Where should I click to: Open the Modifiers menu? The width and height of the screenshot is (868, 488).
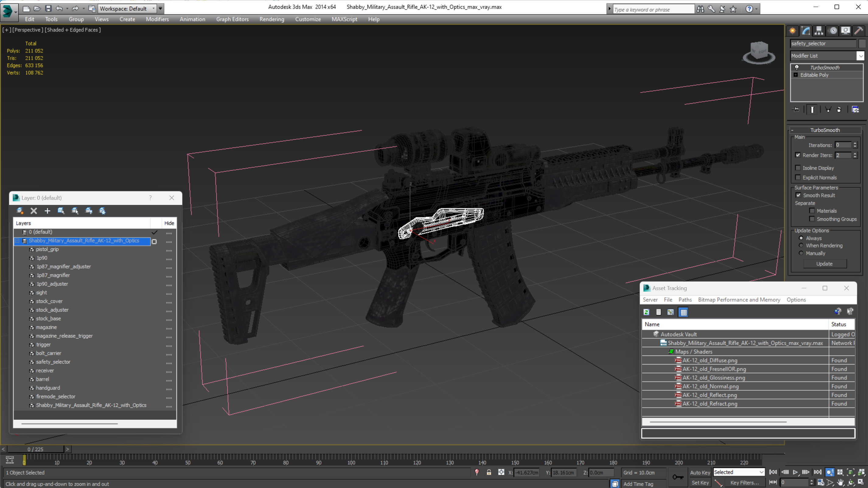tap(157, 19)
